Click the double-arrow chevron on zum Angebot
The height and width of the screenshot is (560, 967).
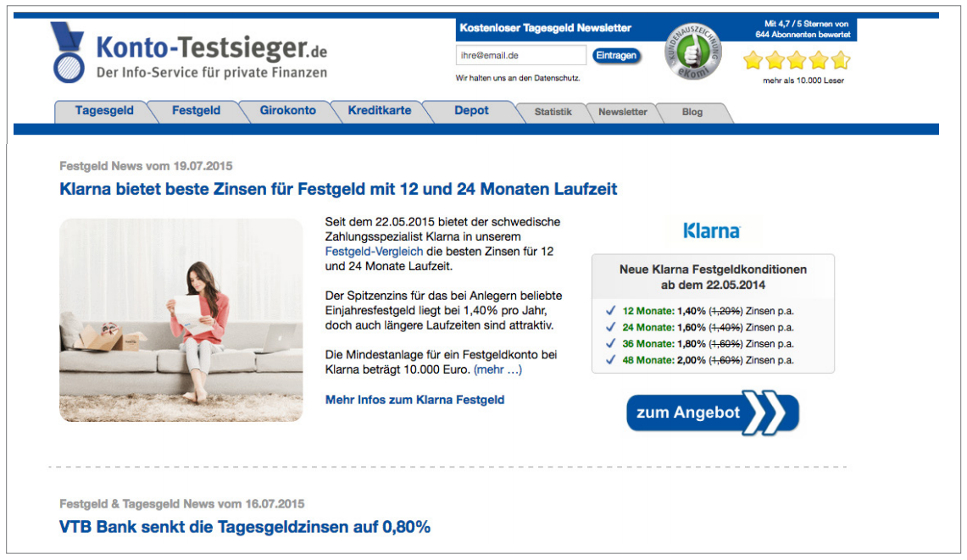[x=764, y=413]
